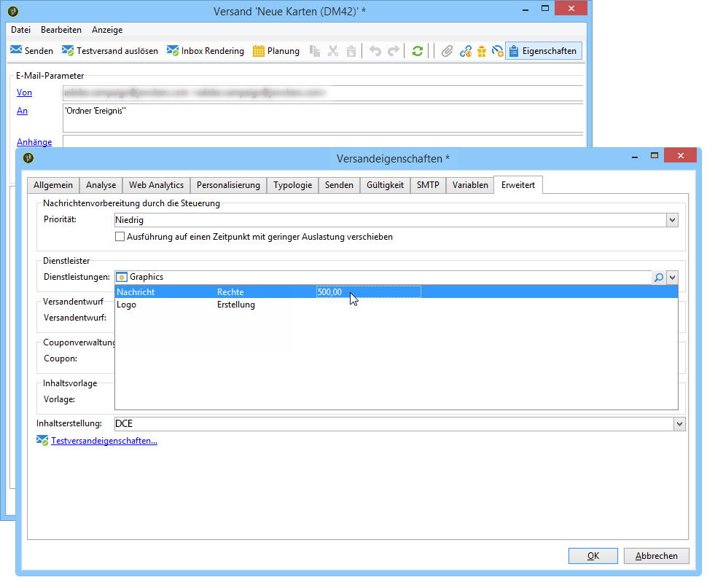The width and height of the screenshot is (715, 588).
Task: Select the Logo row in dropdown list
Action: [396, 305]
